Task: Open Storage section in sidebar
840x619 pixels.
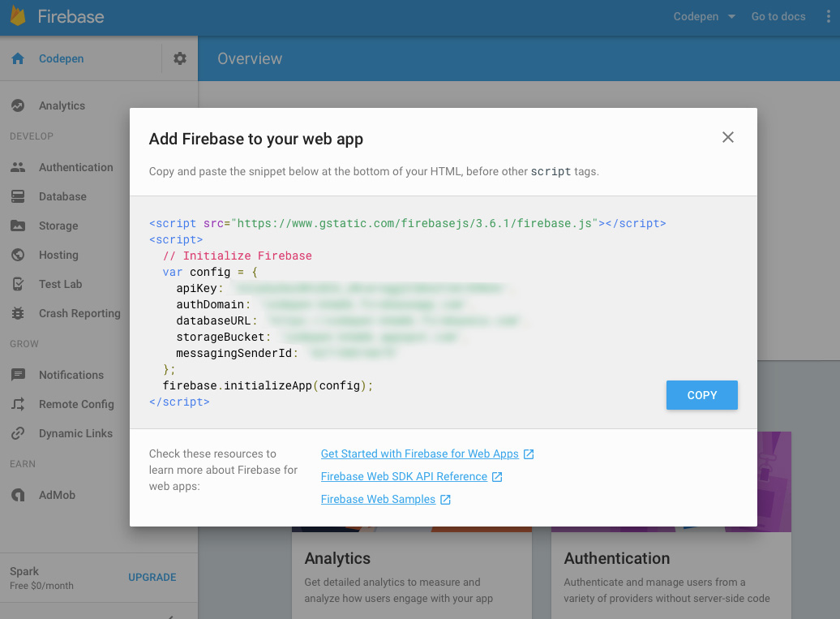Action: tap(58, 226)
